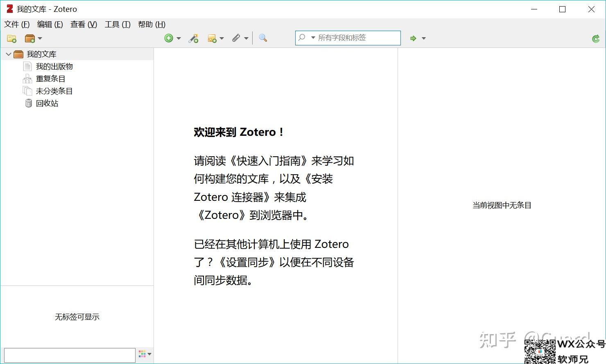606x364 pixels.
Task: Open the 帮助 (H) menu
Action: pyautogui.click(x=151, y=25)
